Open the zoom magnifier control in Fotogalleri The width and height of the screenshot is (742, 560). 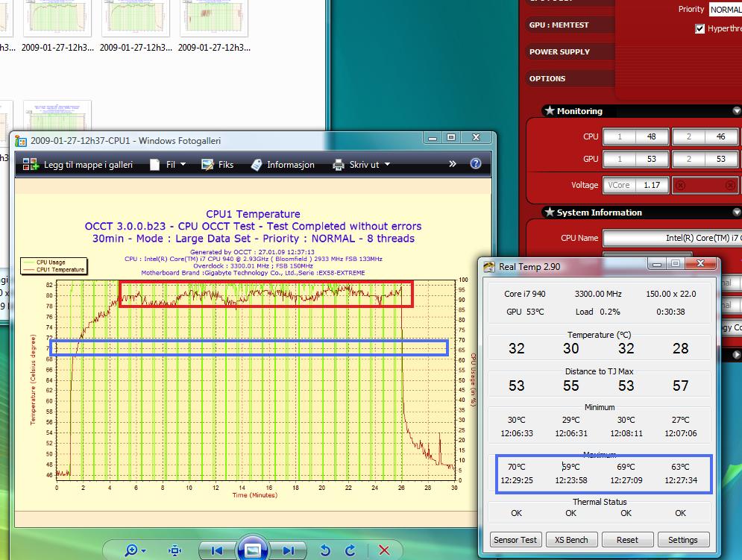(x=135, y=550)
